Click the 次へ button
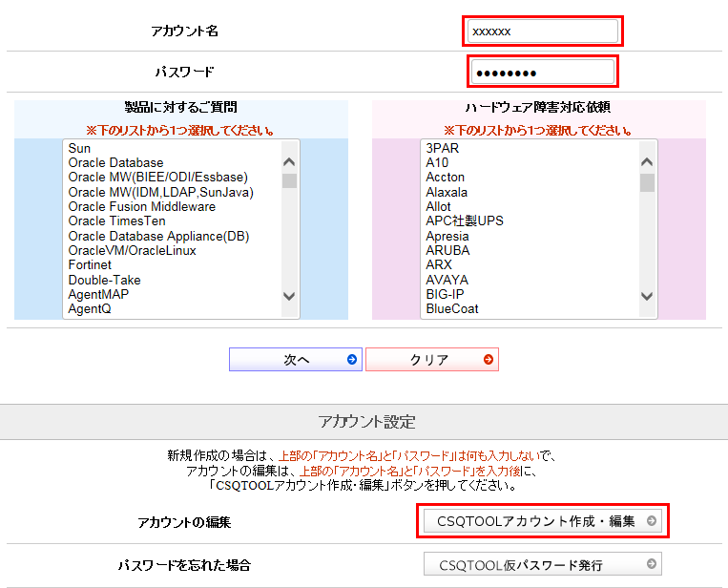The image size is (728, 588). coord(296,360)
